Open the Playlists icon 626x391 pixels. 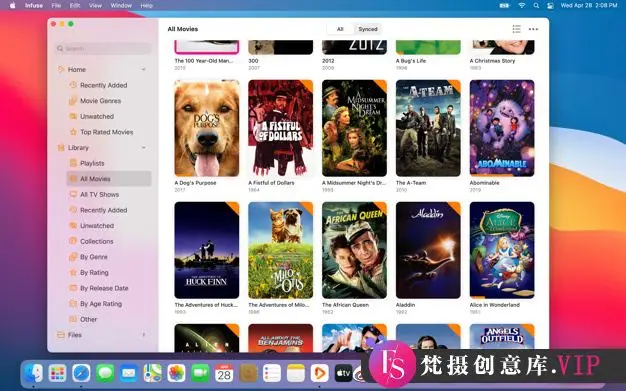73,163
